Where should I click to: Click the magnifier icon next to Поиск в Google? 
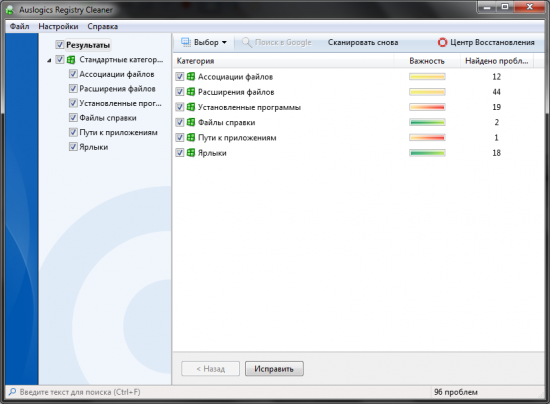pyautogui.click(x=247, y=42)
